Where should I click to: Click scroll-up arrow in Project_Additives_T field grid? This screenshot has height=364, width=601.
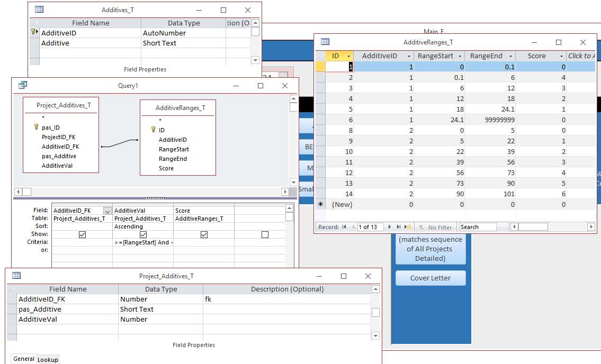coord(375,289)
